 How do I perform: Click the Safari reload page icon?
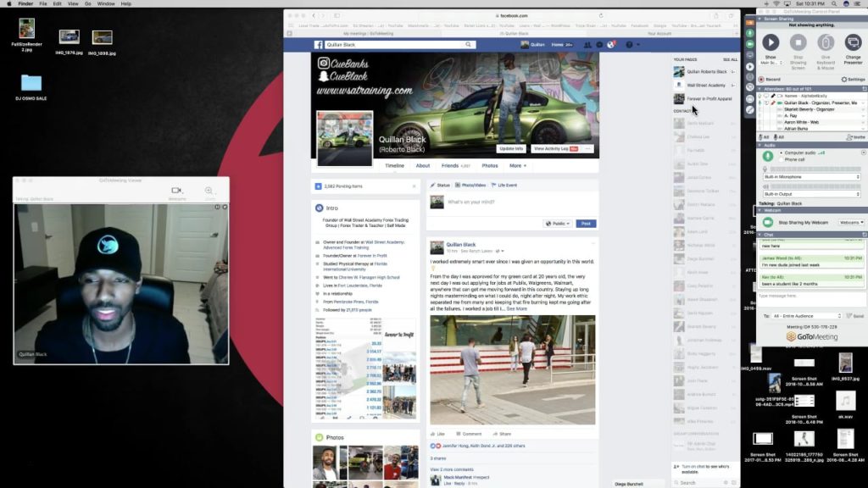point(601,16)
